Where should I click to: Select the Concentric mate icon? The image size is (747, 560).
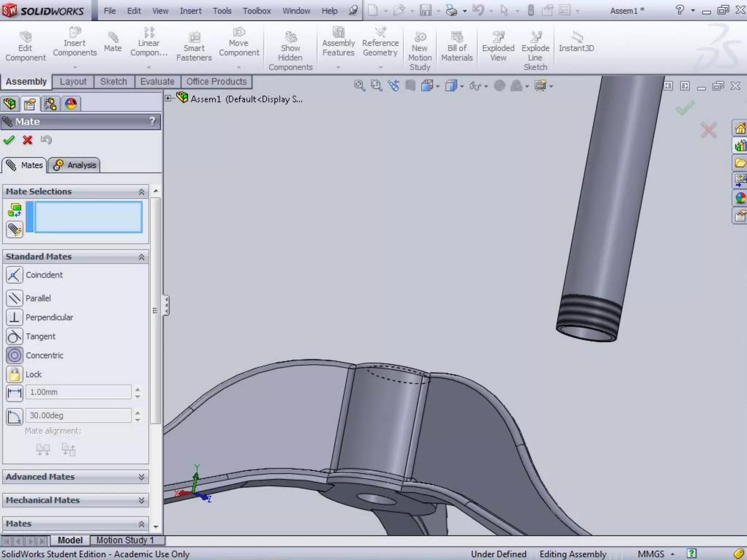click(15, 355)
